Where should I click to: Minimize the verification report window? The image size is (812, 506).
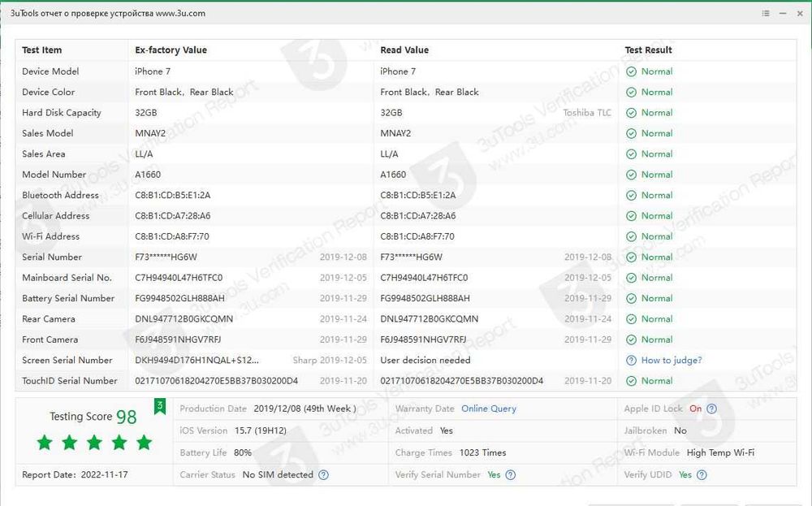[783, 14]
